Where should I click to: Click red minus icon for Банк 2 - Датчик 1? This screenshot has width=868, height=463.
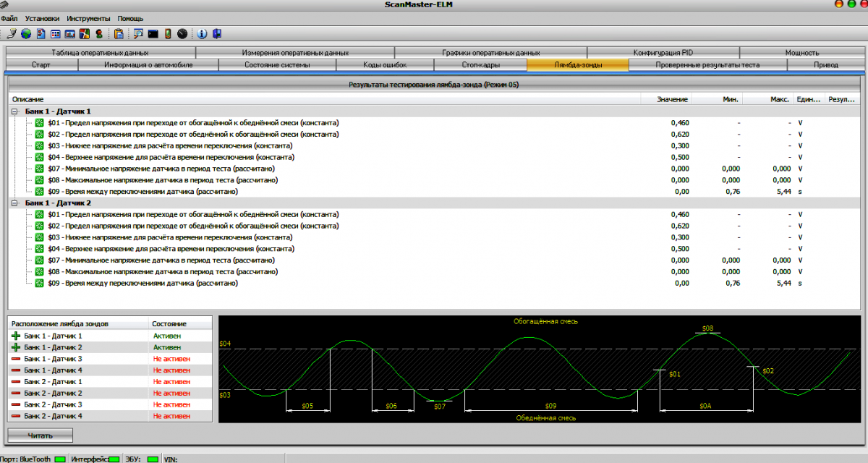[16, 381]
